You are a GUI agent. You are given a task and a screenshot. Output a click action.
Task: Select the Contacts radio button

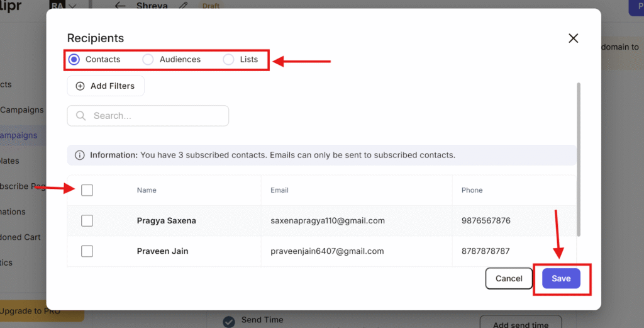[x=74, y=59]
